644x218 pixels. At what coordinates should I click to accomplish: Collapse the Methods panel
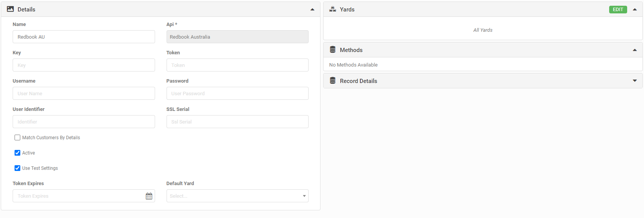tap(635, 50)
